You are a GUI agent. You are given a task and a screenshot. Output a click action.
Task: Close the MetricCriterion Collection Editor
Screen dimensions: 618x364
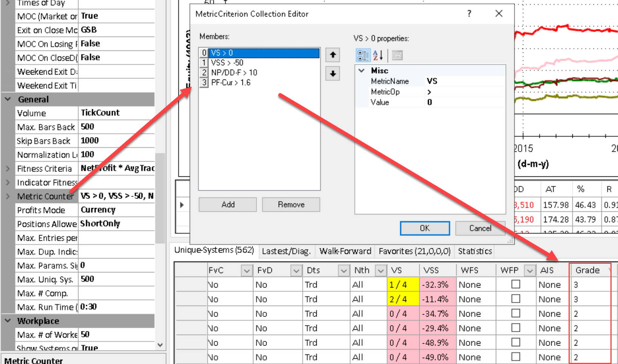[x=499, y=14]
